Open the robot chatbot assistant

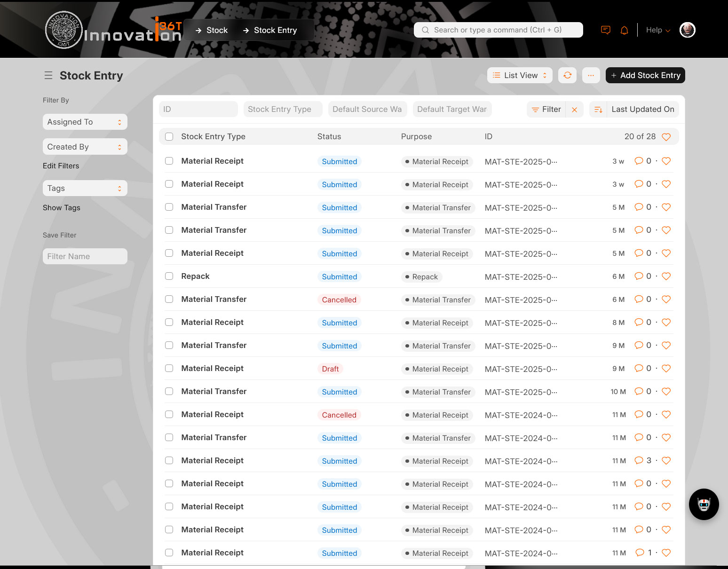[x=704, y=504]
